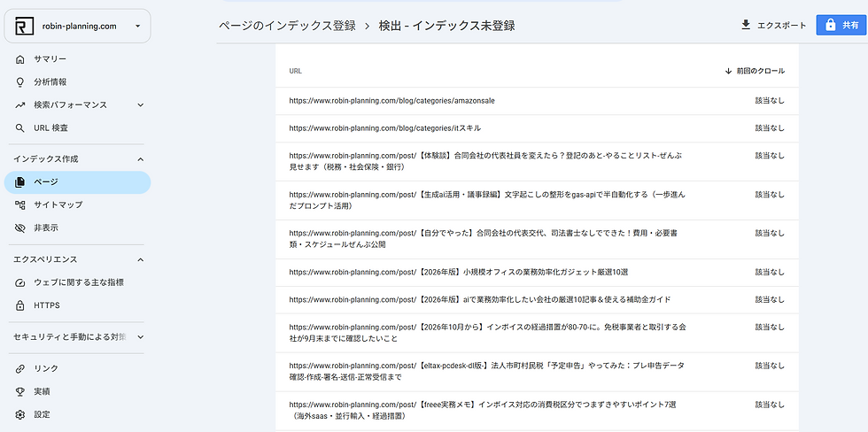
Task: Collapse the インデックス作成 section
Action: tap(141, 159)
